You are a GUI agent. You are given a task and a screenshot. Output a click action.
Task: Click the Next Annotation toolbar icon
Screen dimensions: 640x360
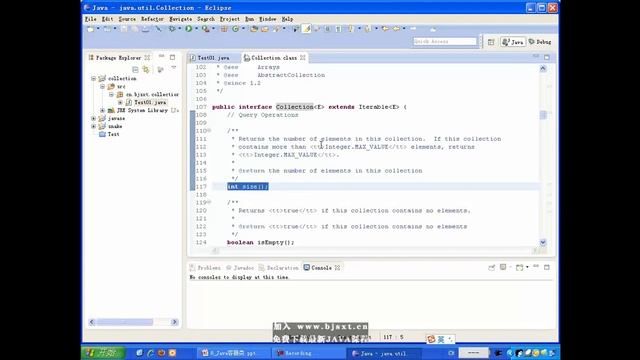pyautogui.click(x=350, y=29)
